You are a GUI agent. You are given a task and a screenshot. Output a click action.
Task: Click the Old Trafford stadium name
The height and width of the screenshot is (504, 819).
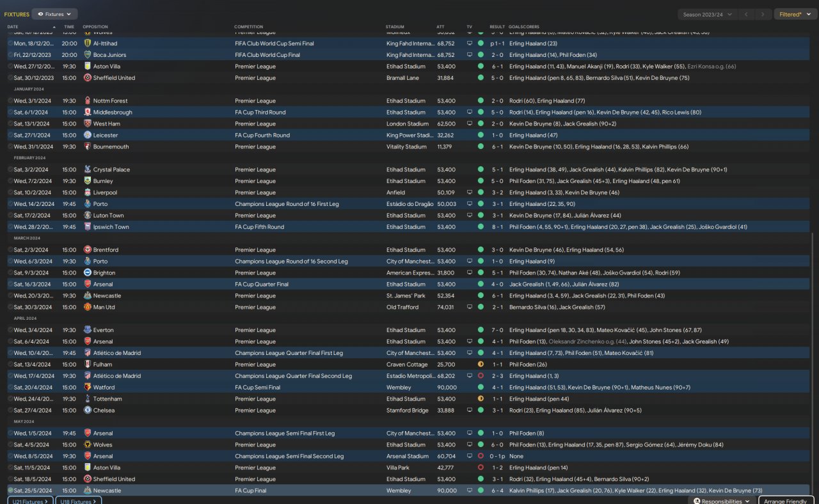tap(402, 308)
